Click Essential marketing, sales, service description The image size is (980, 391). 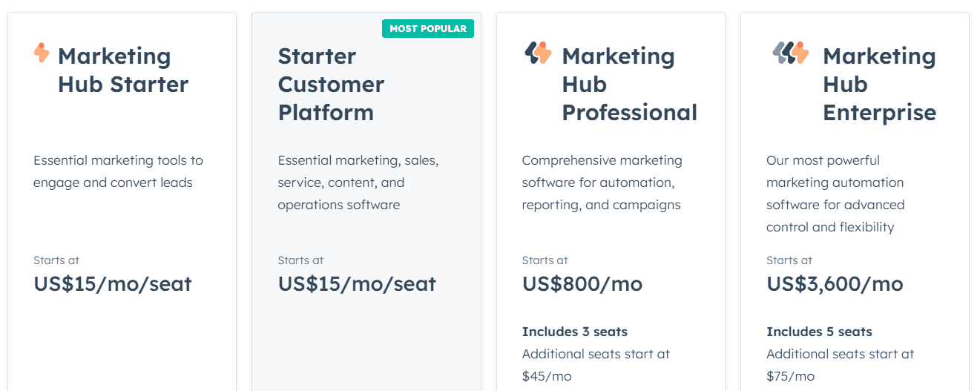pos(358,183)
